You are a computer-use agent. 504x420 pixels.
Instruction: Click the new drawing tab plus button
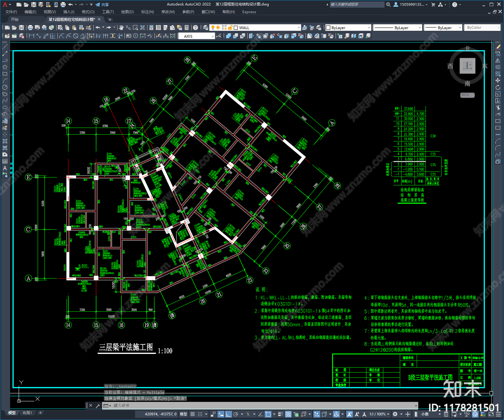click(x=110, y=20)
